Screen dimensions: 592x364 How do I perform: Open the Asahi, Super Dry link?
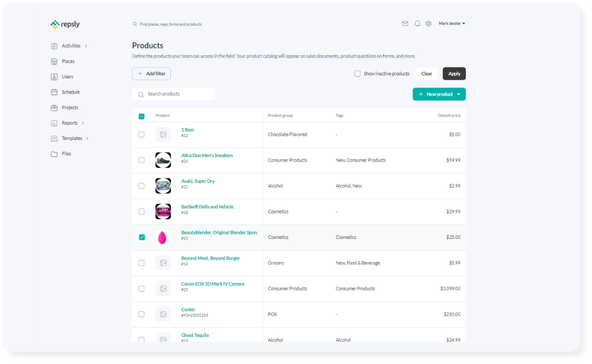tap(198, 181)
